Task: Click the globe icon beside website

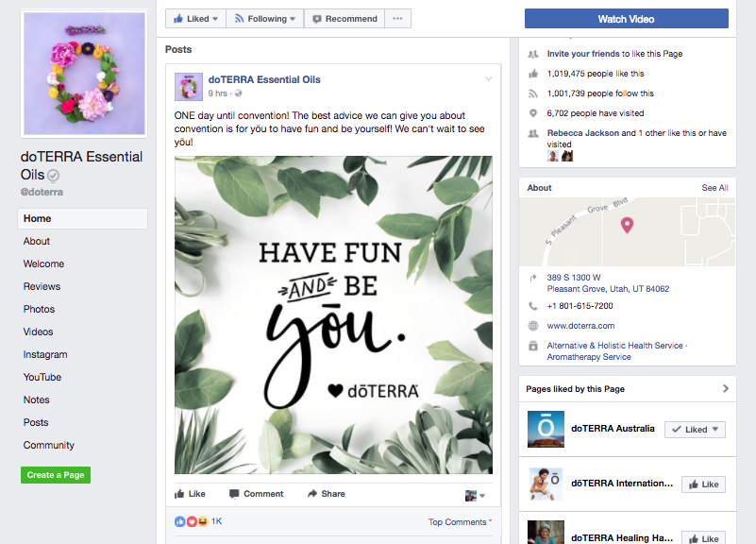Action: [532, 326]
